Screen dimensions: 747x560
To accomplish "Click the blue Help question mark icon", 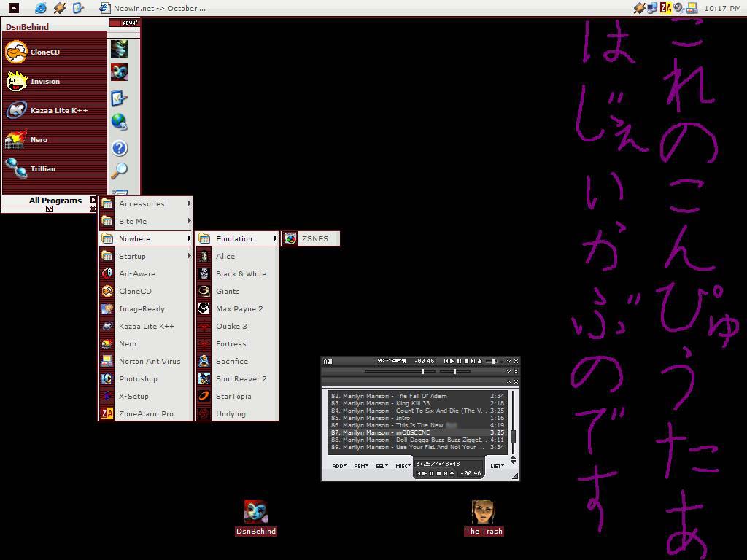I will pyautogui.click(x=119, y=148).
